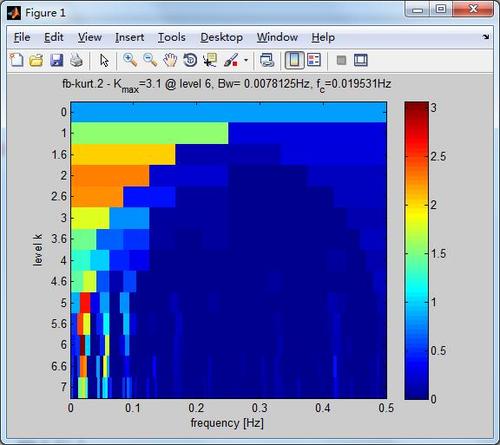The height and width of the screenshot is (445, 500).
Task: Select the Zoom In magnifier tool
Action: pos(130,60)
